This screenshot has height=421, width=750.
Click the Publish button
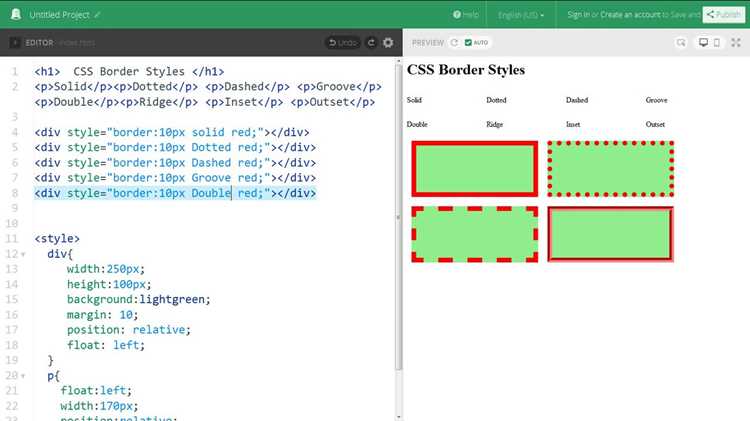pos(724,14)
